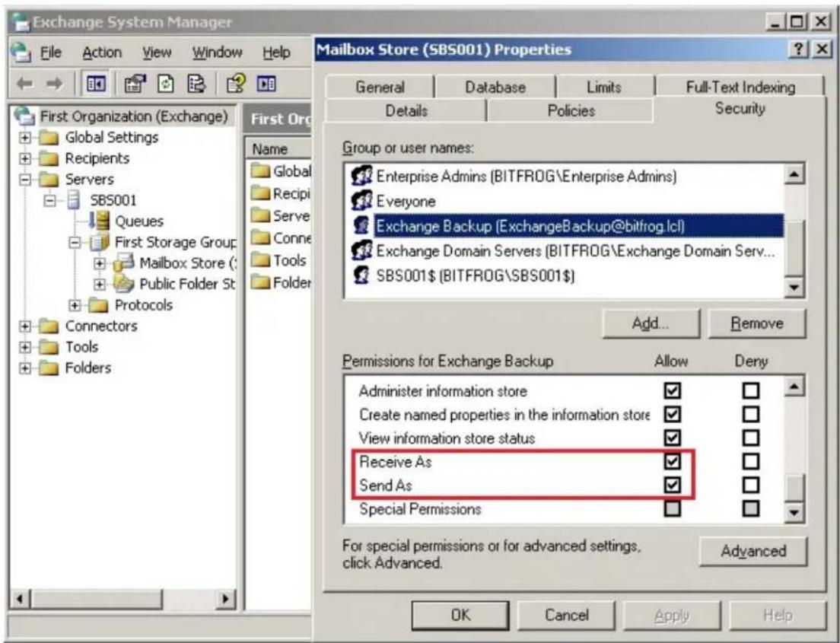Switch to the Policies tab
This screenshot has height=643, width=840.
[571, 110]
